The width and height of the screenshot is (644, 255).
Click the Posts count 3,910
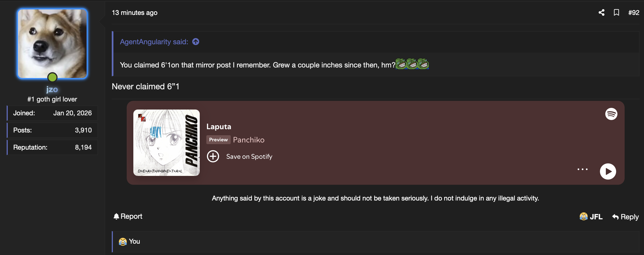pyautogui.click(x=83, y=130)
